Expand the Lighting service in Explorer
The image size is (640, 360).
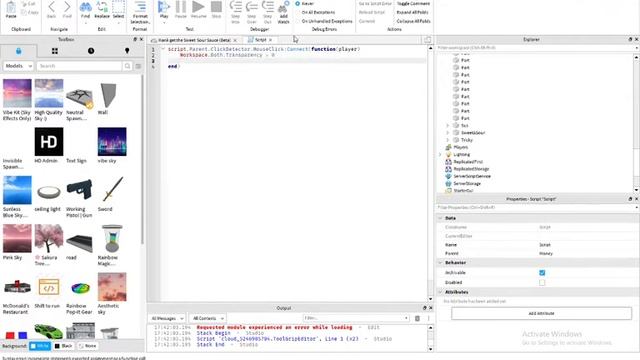(x=440, y=154)
